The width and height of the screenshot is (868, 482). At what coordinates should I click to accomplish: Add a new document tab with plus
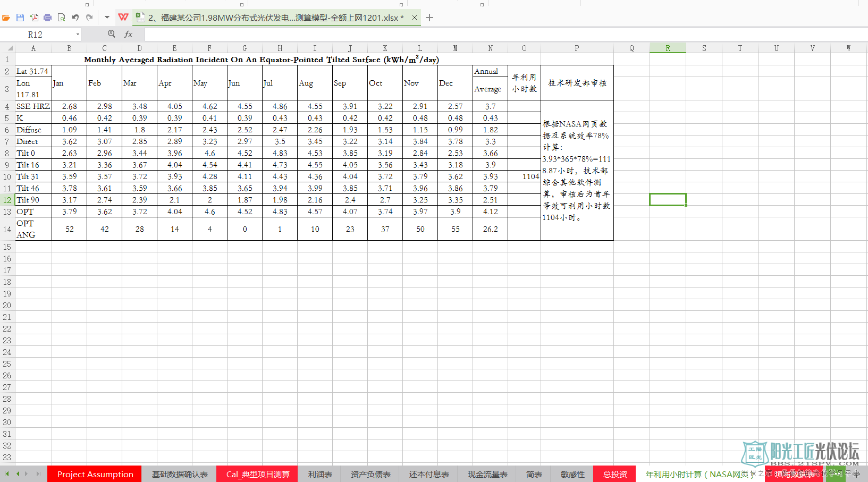coord(429,18)
